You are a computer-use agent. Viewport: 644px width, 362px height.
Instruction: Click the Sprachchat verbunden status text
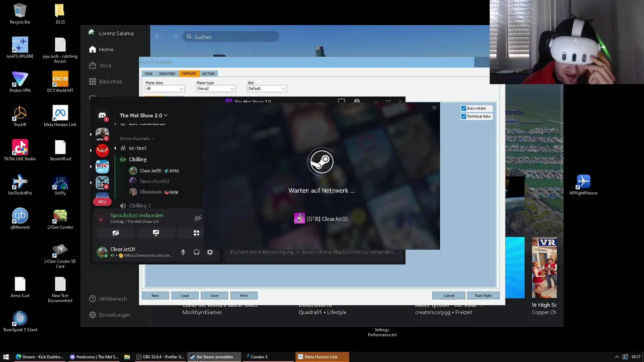click(x=136, y=215)
